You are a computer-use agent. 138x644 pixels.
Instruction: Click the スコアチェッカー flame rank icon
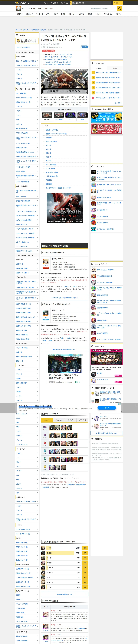(x=93, y=98)
